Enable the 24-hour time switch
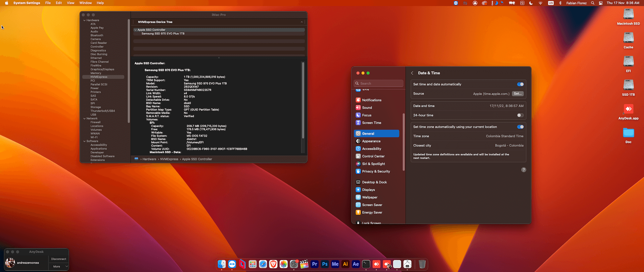This screenshot has height=272, width=644. coord(520,115)
